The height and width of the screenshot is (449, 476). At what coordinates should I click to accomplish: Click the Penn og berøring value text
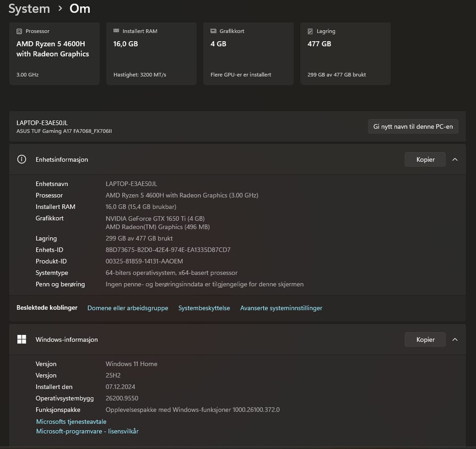(x=205, y=284)
